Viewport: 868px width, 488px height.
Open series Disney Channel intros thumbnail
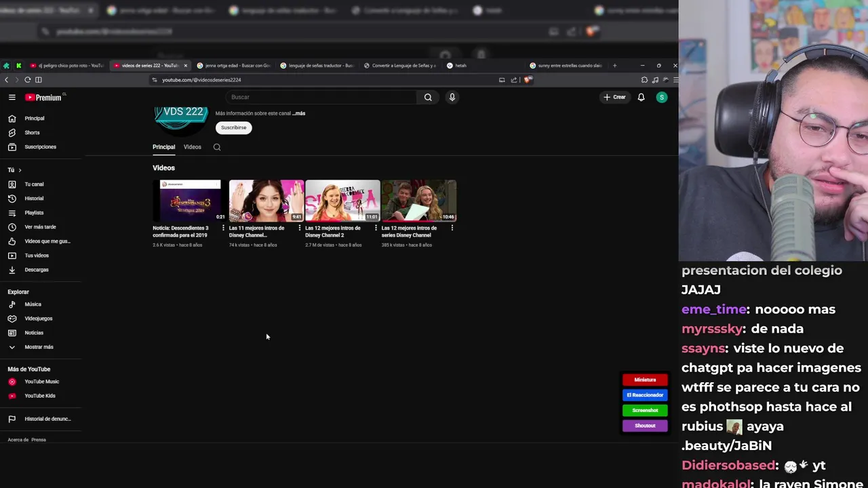[x=419, y=201]
